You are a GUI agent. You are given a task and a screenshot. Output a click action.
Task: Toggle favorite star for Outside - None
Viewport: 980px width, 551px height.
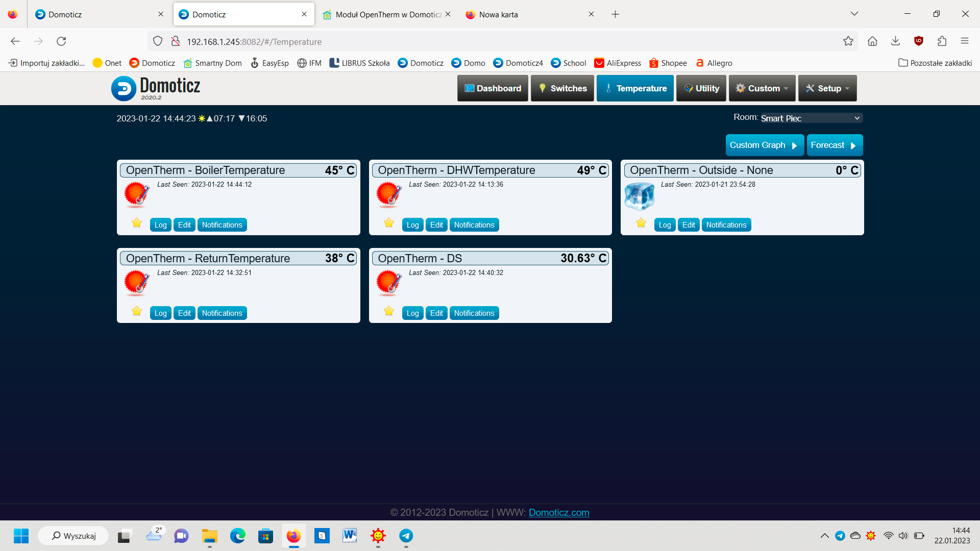[641, 222]
